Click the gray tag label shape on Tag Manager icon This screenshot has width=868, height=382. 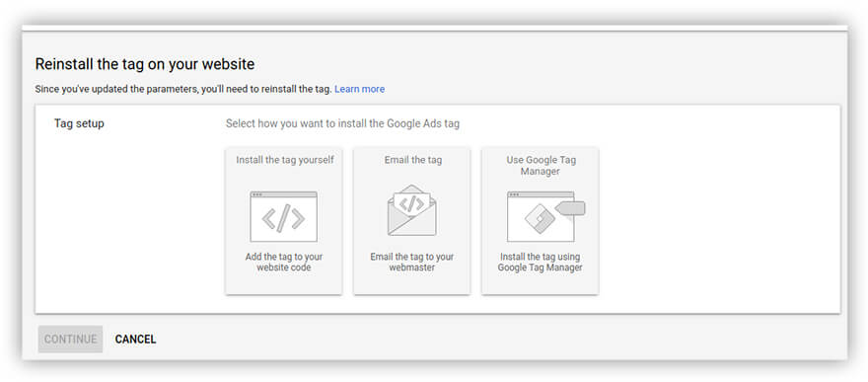coord(570,208)
